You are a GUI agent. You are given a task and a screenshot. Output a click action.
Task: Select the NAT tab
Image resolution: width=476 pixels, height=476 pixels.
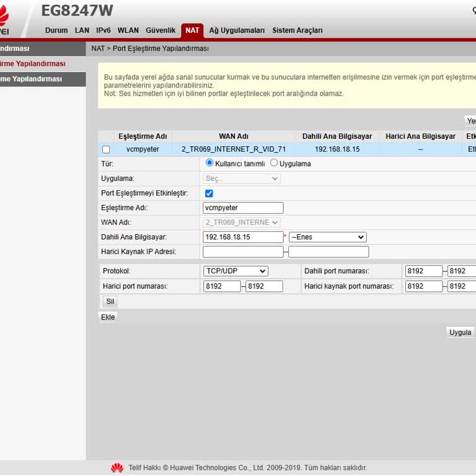coord(192,30)
